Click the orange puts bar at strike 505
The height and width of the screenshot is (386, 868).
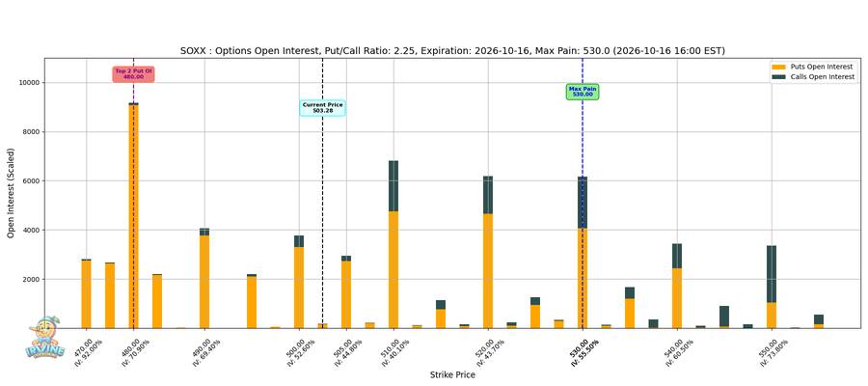(x=346, y=294)
